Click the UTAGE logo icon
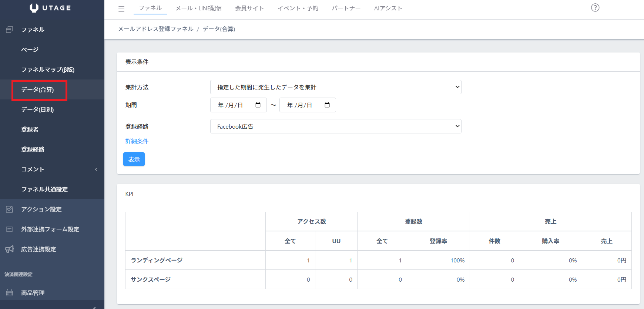644x309 pixels. tap(34, 8)
